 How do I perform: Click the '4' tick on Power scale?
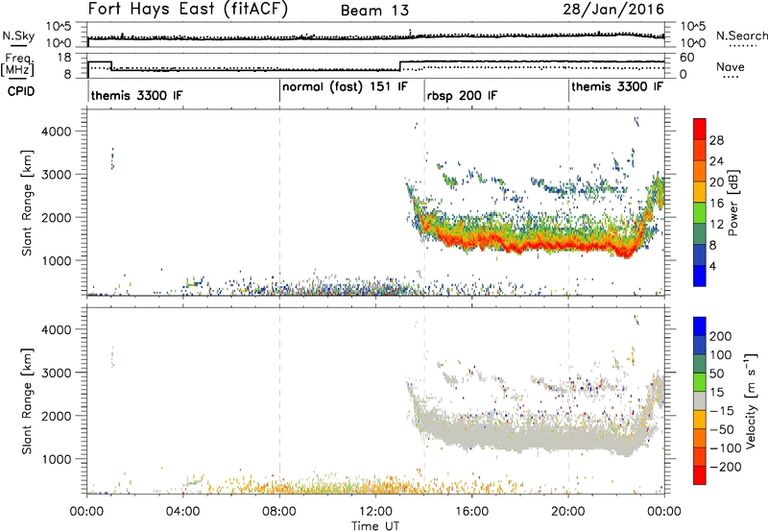click(x=712, y=266)
